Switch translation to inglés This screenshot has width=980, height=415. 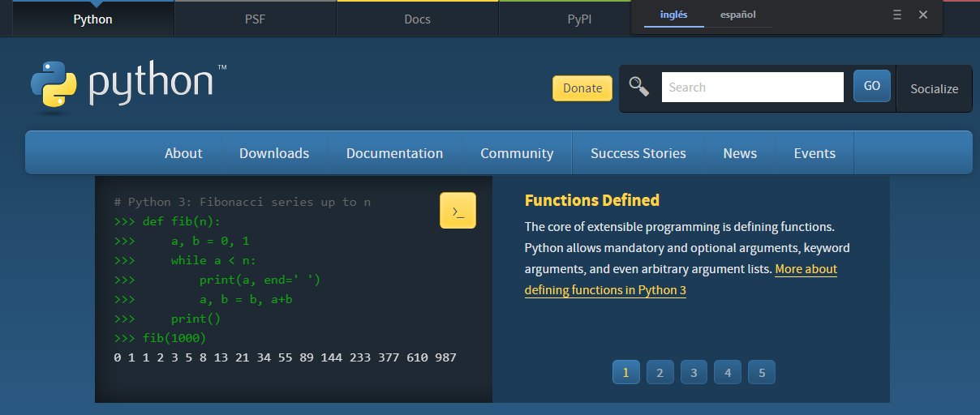tap(674, 15)
